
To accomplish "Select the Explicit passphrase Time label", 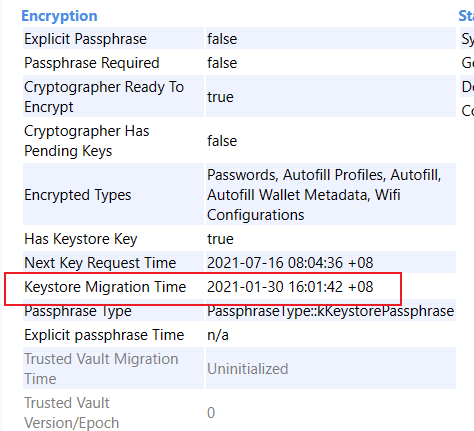I will pos(104,335).
